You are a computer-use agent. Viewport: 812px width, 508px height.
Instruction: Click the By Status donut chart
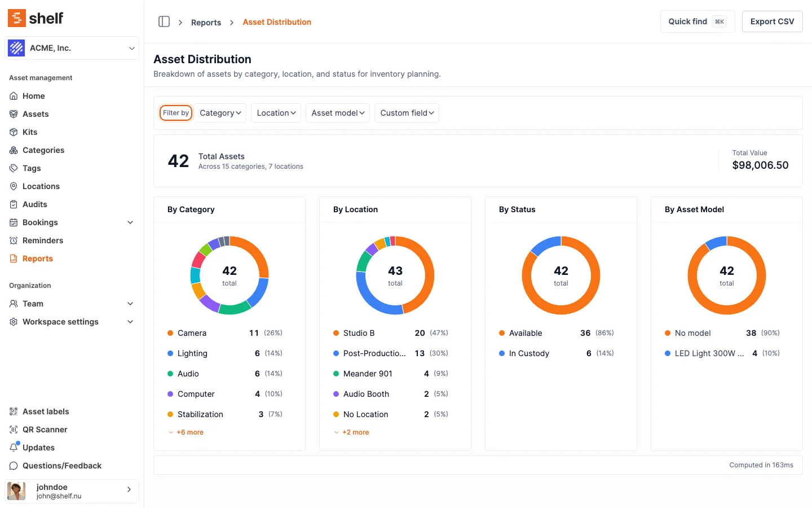[561, 275]
